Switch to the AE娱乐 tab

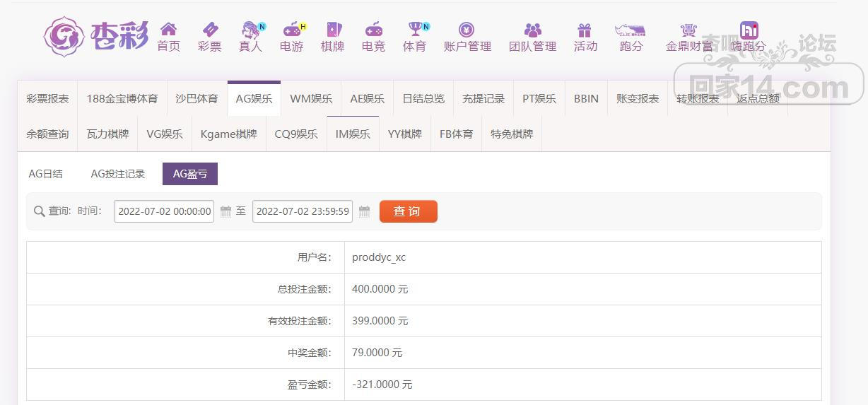(x=368, y=99)
